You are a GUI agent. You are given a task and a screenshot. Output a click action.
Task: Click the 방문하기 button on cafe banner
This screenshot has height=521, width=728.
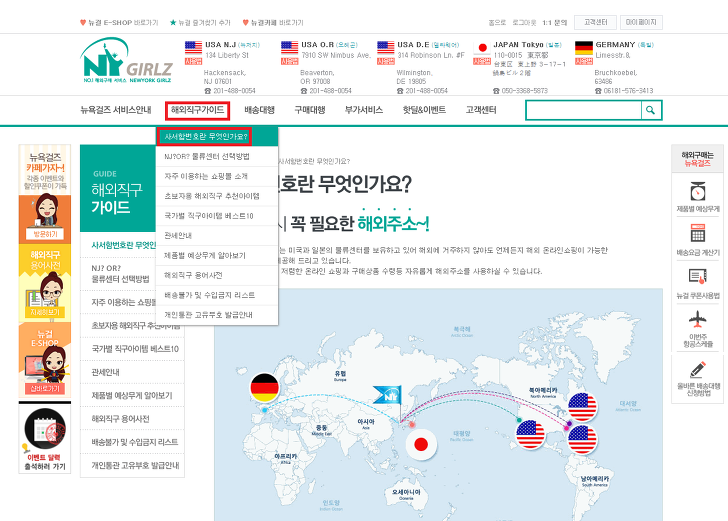(45, 234)
